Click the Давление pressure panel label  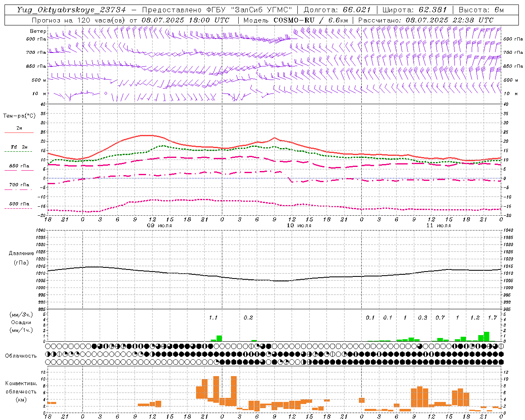[x=21, y=253]
